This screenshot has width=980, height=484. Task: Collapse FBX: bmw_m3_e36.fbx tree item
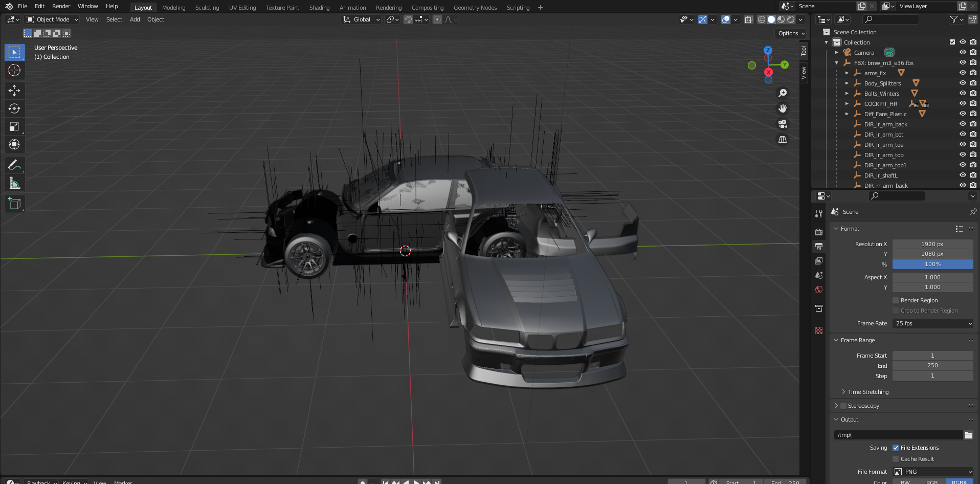tap(837, 63)
